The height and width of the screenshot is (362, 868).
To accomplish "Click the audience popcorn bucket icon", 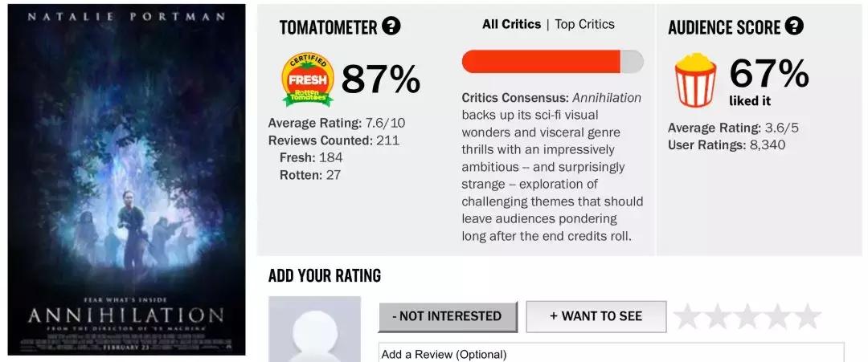I will pyautogui.click(x=694, y=79).
